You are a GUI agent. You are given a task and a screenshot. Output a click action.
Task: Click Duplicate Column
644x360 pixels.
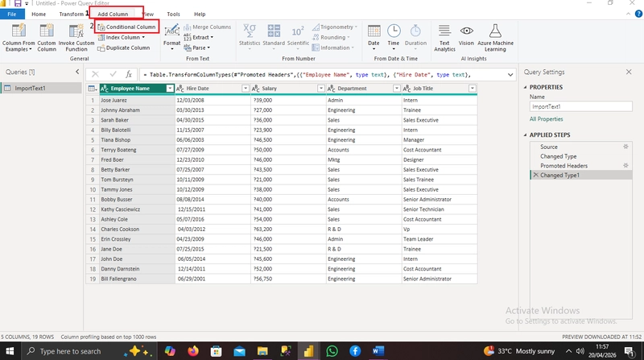click(x=124, y=48)
